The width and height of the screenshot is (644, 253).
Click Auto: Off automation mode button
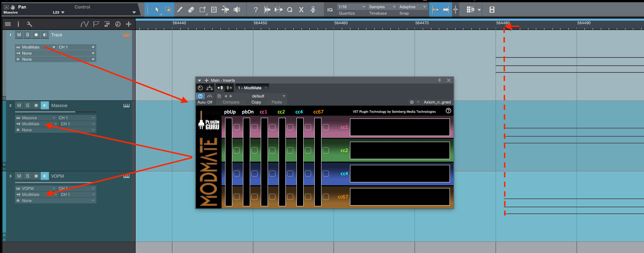tap(205, 102)
